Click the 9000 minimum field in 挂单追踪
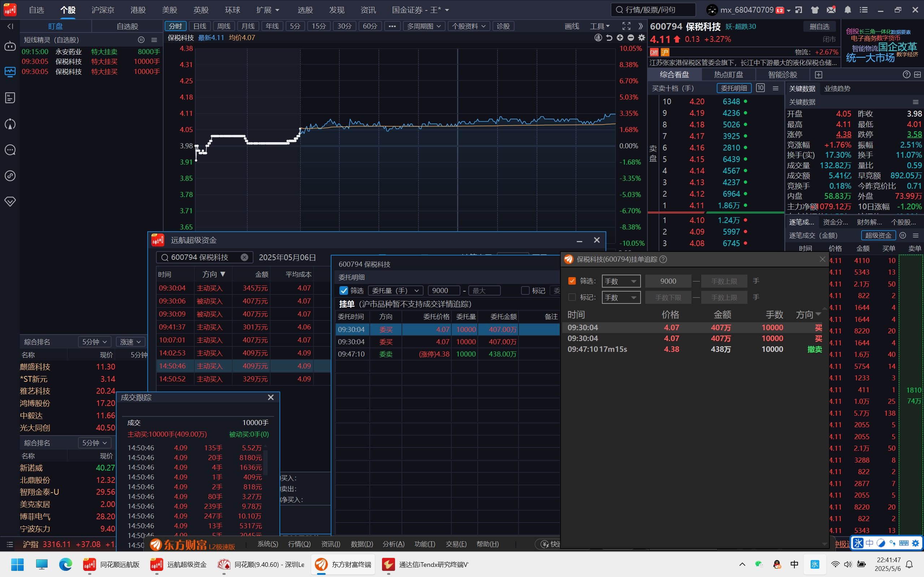924x577 pixels. pyautogui.click(x=668, y=281)
